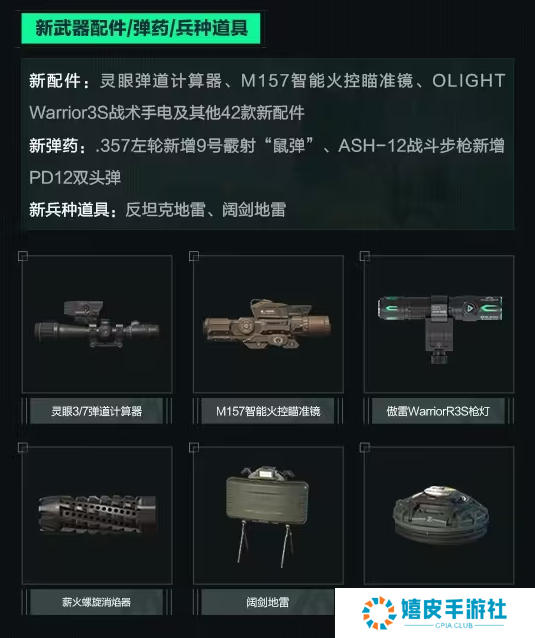Select the 傲雷WarriorR3S枪灯 label

(438, 411)
